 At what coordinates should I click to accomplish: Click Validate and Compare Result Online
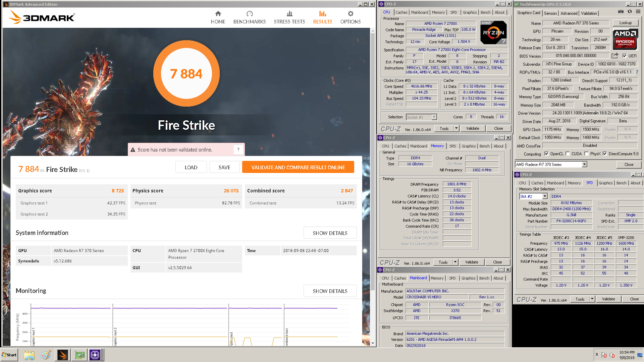click(x=298, y=167)
